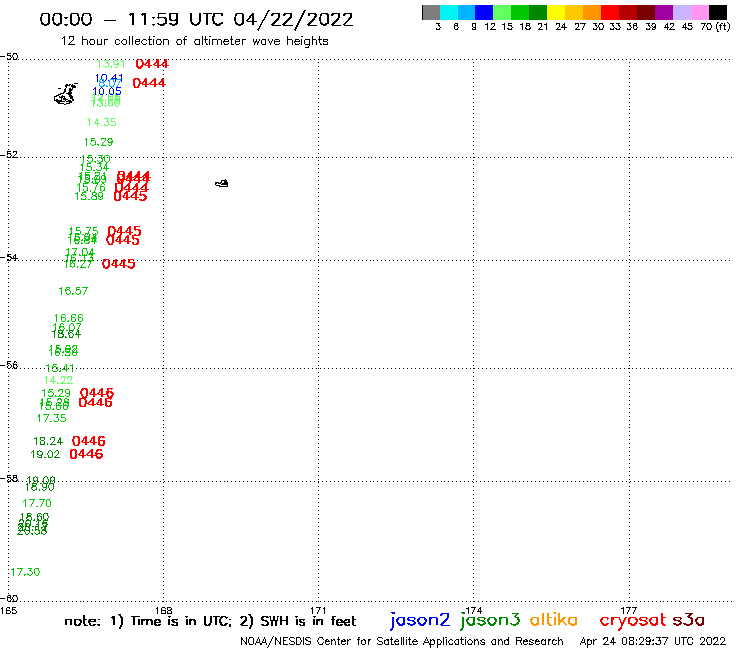Click the 174 longitude axis label
This screenshot has height=650, width=740.
pyautogui.click(x=474, y=611)
